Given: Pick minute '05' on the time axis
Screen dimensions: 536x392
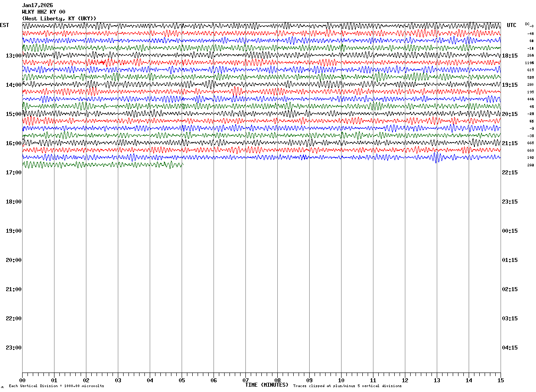Looking at the screenshot, I should click(182, 380).
